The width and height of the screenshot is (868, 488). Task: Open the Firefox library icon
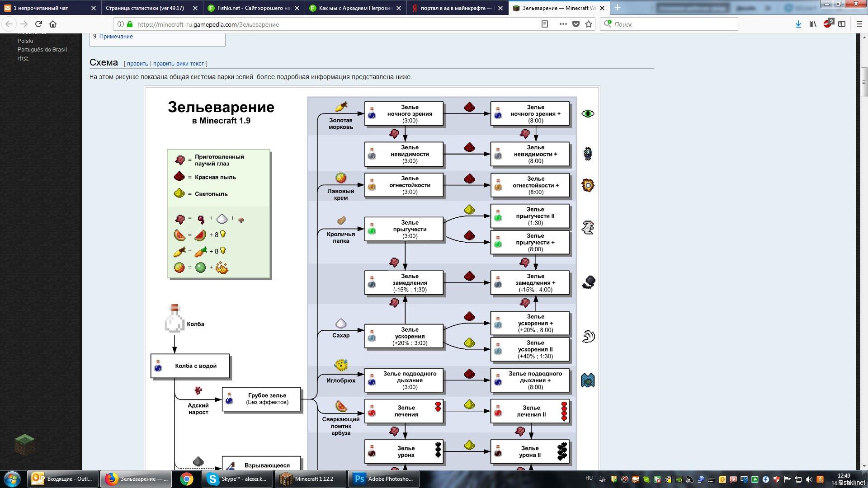812,24
